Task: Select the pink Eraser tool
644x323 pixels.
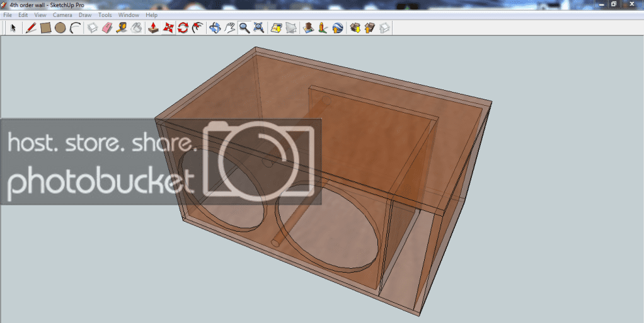Action: [106, 28]
